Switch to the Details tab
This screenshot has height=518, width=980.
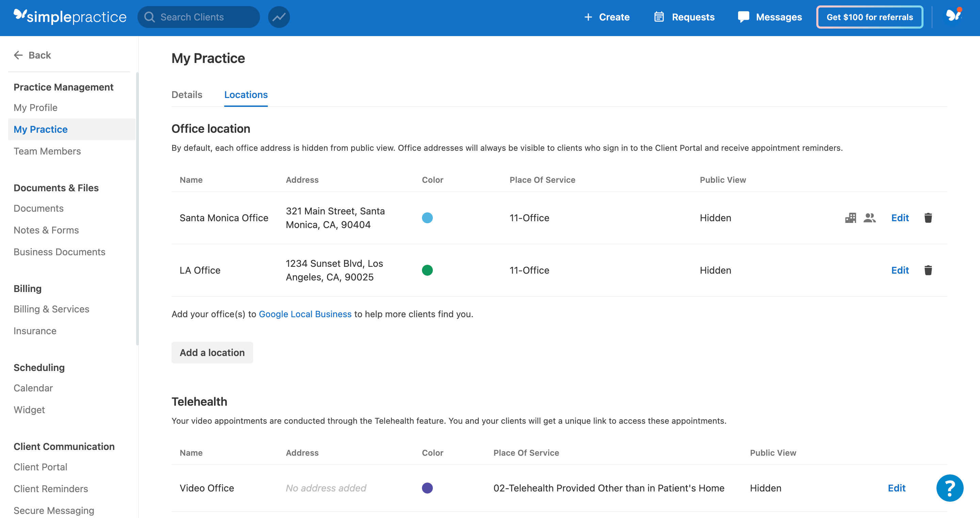(x=187, y=95)
